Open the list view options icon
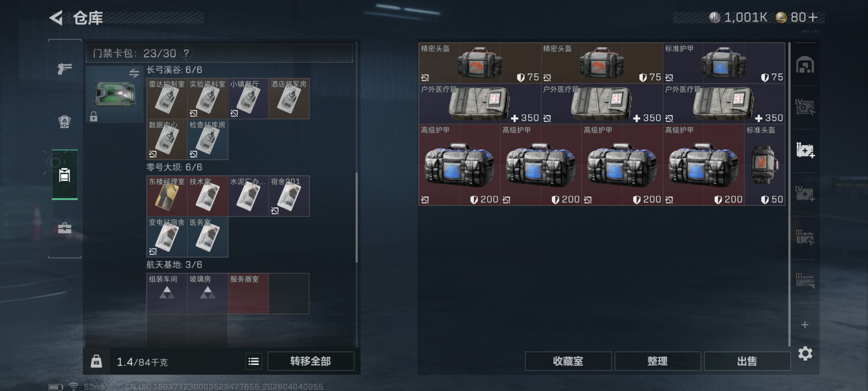868x391 pixels. pos(253,362)
